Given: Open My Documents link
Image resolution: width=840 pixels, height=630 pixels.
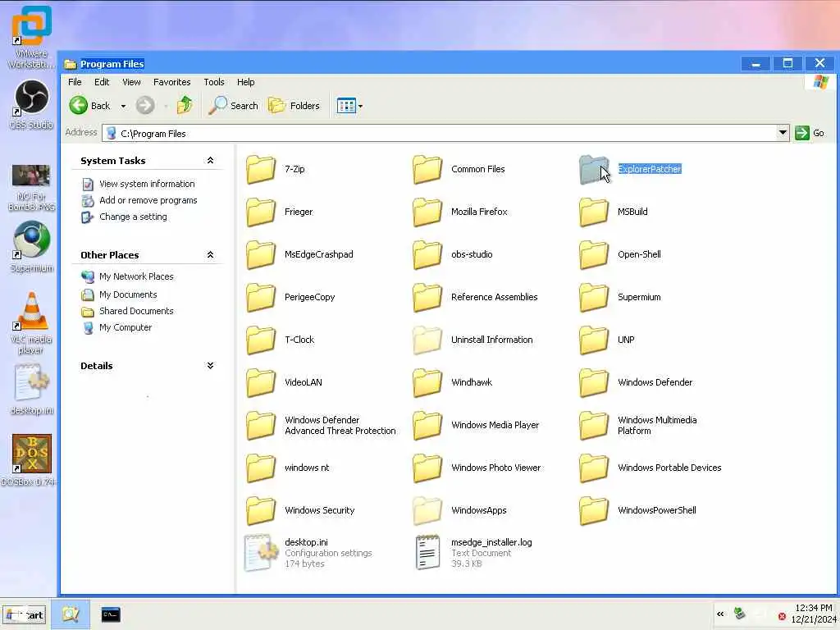Looking at the screenshot, I should pyautogui.click(x=128, y=294).
